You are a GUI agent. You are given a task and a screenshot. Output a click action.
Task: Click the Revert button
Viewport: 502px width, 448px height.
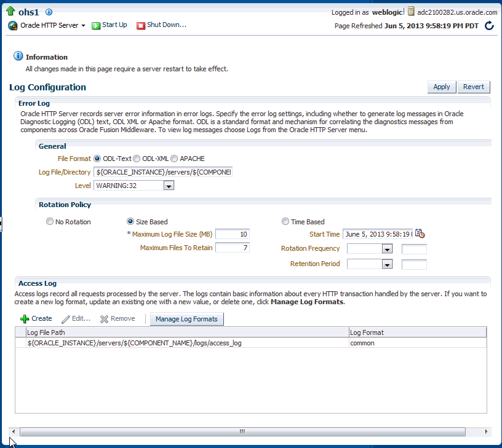(474, 87)
